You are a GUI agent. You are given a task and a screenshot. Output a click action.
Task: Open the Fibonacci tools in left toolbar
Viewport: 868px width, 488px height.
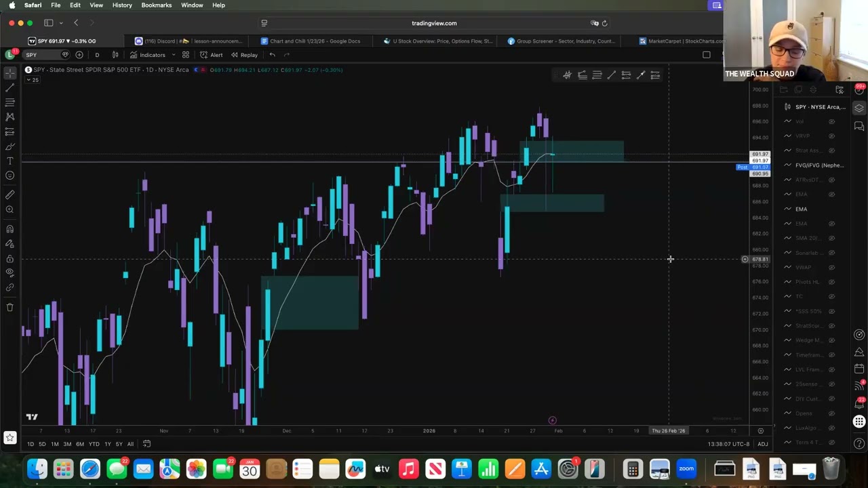(10, 102)
